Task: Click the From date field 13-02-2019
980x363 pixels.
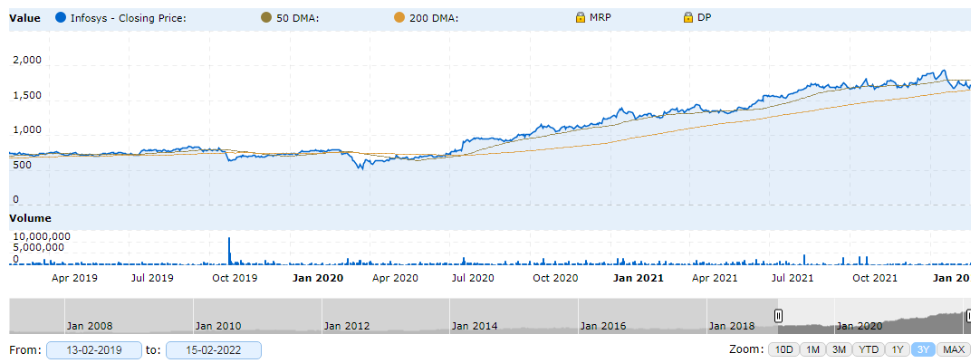Action: 94,350
